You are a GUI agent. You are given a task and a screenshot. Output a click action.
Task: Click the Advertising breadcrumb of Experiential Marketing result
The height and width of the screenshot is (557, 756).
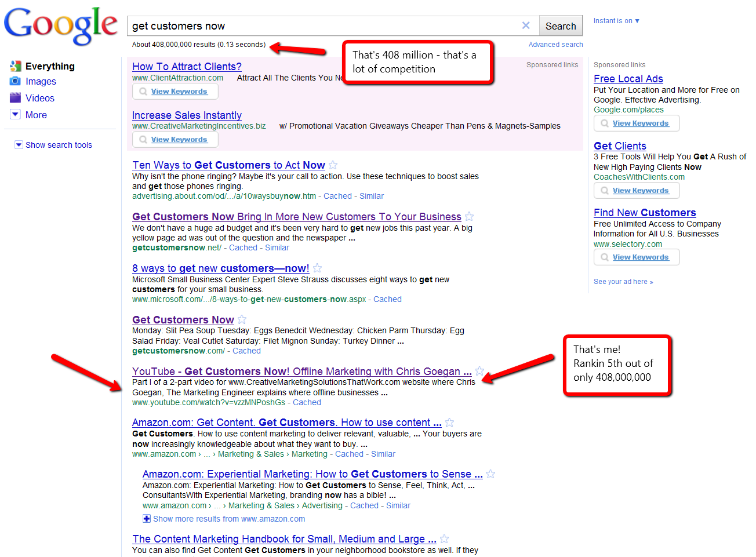point(322,506)
